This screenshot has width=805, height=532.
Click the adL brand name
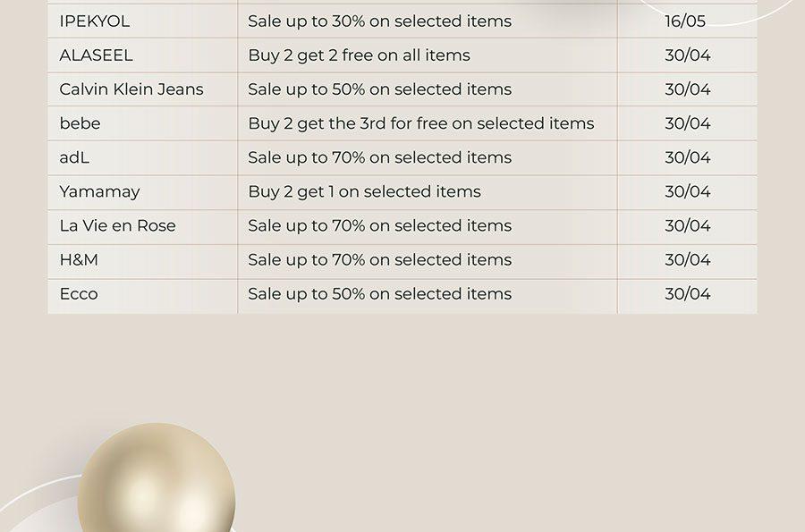(74, 157)
